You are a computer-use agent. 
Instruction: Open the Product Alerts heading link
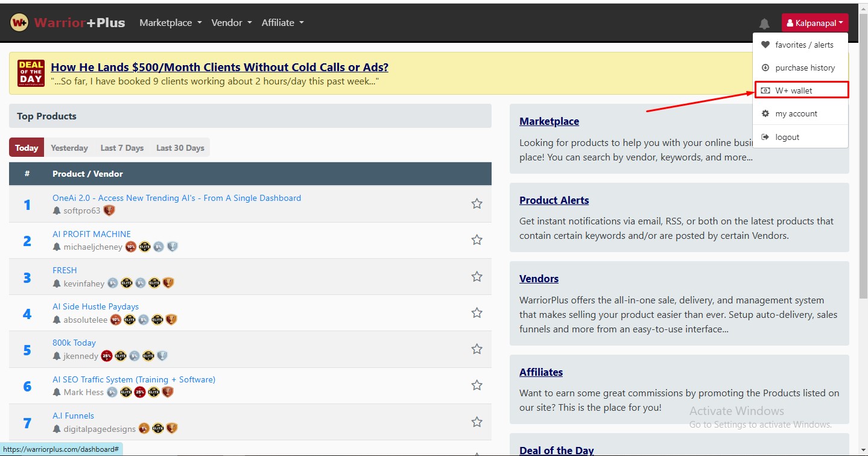click(x=554, y=200)
